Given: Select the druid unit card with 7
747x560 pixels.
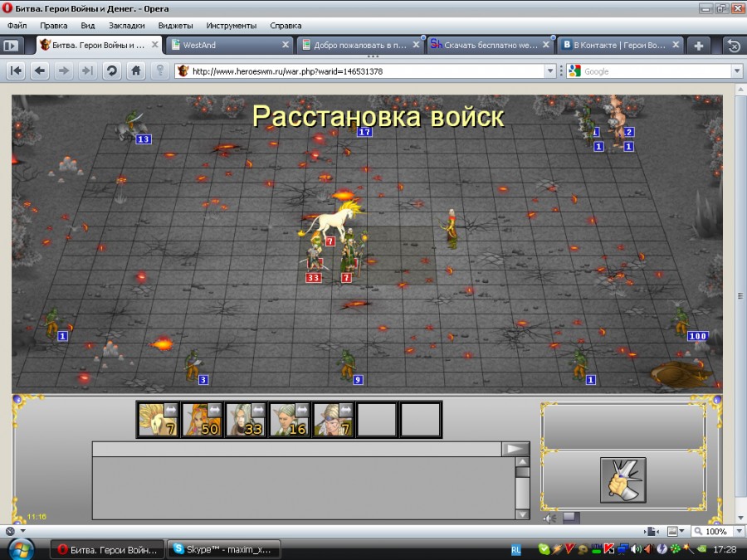Looking at the screenshot, I should click(333, 420).
